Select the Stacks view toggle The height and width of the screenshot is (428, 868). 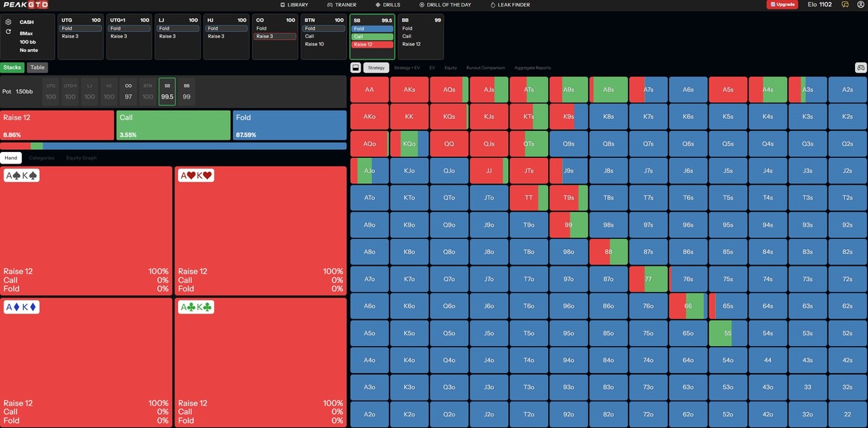(12, 67)
